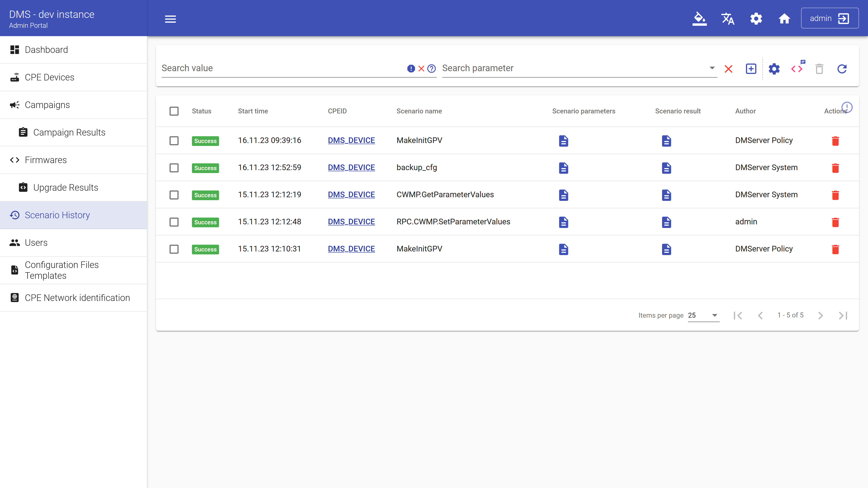The width and height of the screenshot is (868, 488).
Task: Go to Campaign Results menu item
Action: pyautogui.click(x=69, y=132)
